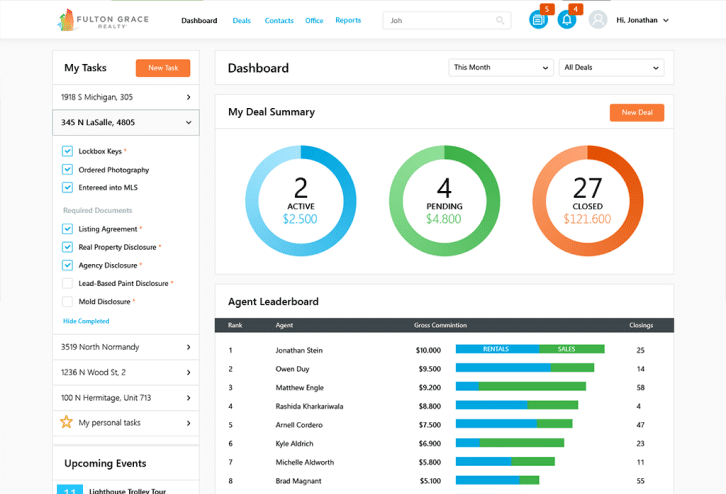
Task: Click the search field containing Joh
Action: pyautogui.click(x=447, y=20)
